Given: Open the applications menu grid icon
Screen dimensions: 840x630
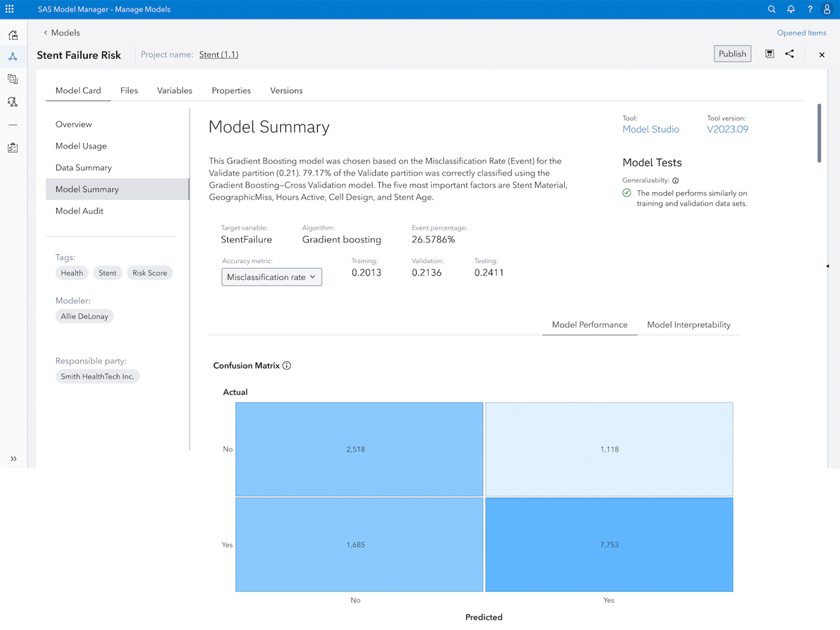Looking at the screenshot, I should point(9,9).
